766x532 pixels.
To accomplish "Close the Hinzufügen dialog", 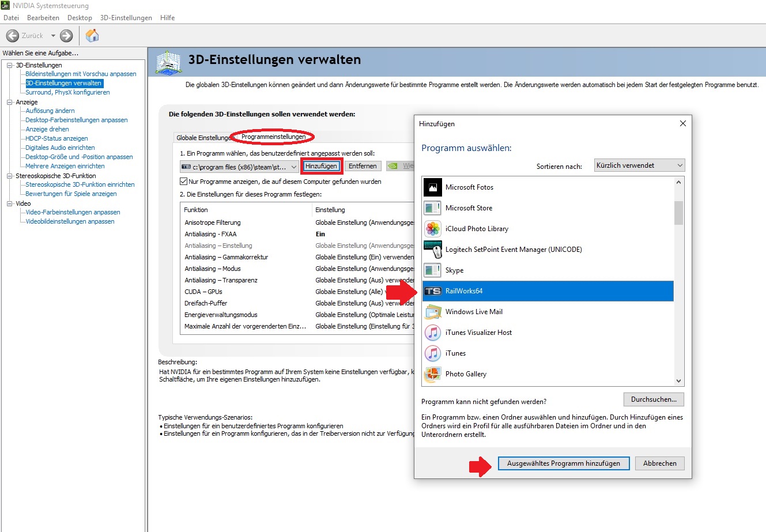I will (683, 123).
